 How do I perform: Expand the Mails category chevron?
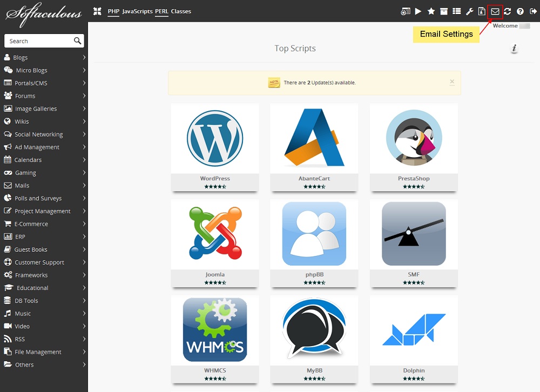point(84,185)
